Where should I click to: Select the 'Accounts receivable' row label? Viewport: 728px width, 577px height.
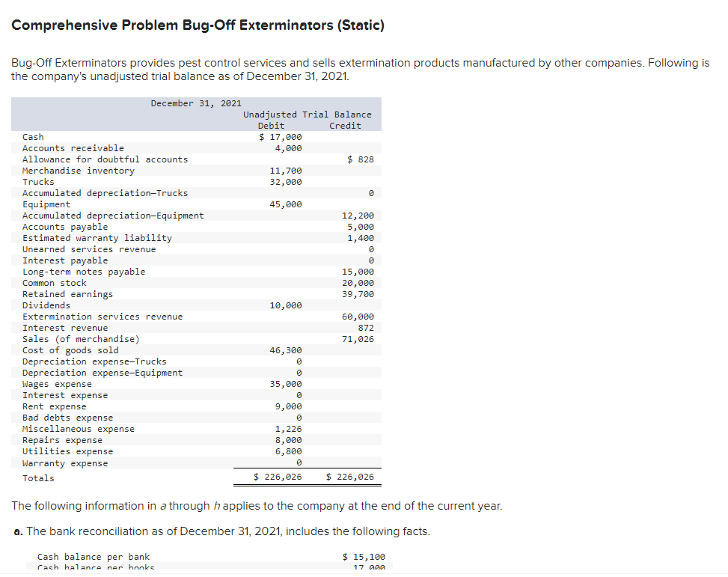click(73, 147)
